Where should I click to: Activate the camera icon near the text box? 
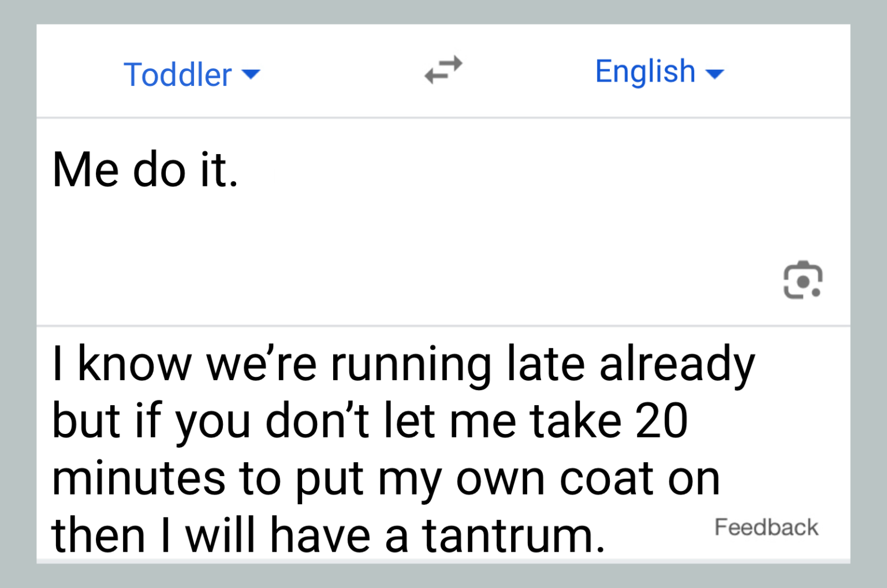tap(803, 280)
